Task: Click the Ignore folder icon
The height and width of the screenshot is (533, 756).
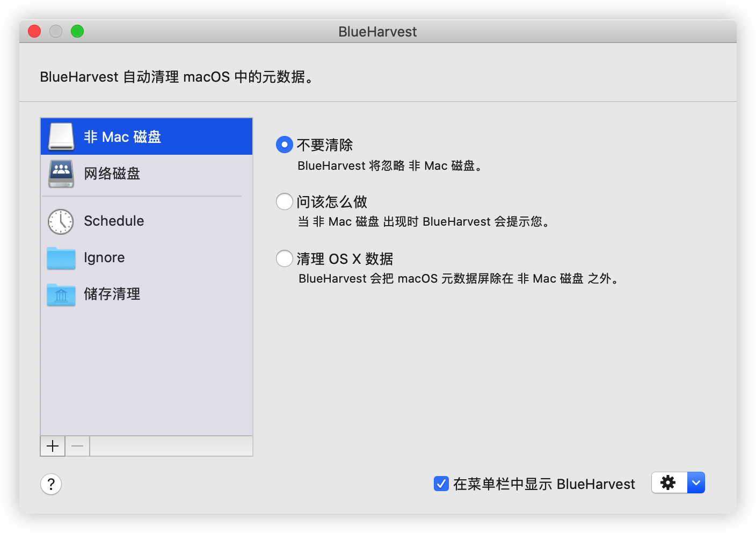Action: coord(61,258)
